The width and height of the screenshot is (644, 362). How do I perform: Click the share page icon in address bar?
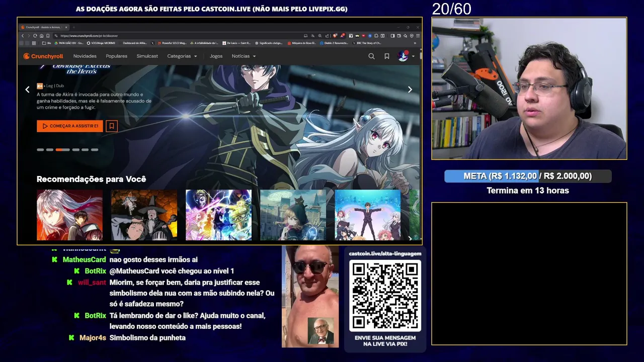tap(327, 36)
